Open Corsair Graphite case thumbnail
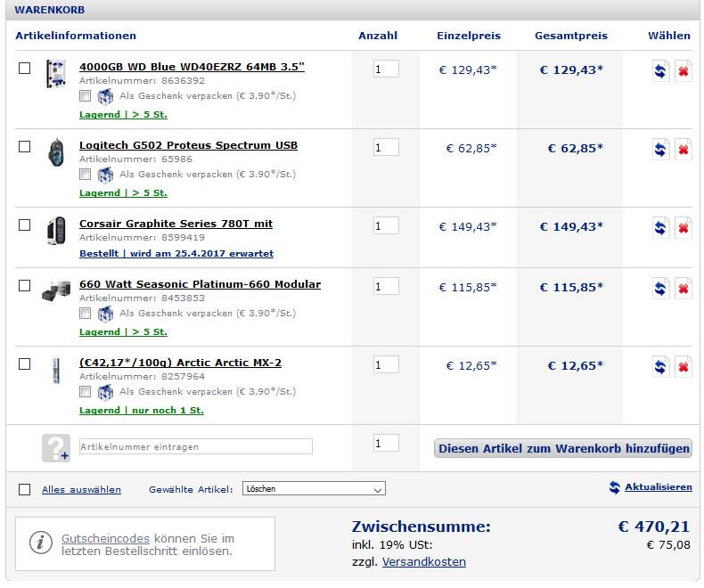Viewport: 704px width, 588px height. click(x=56, y=230)
